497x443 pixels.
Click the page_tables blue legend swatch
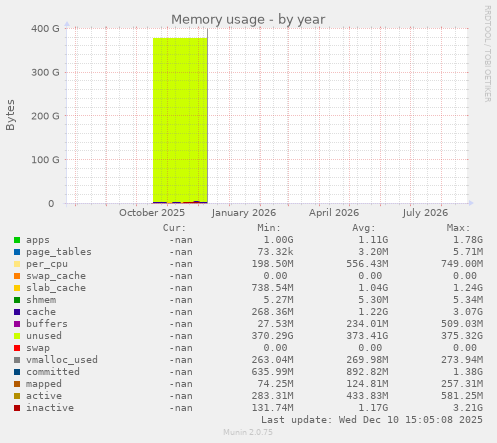[17, 252]
